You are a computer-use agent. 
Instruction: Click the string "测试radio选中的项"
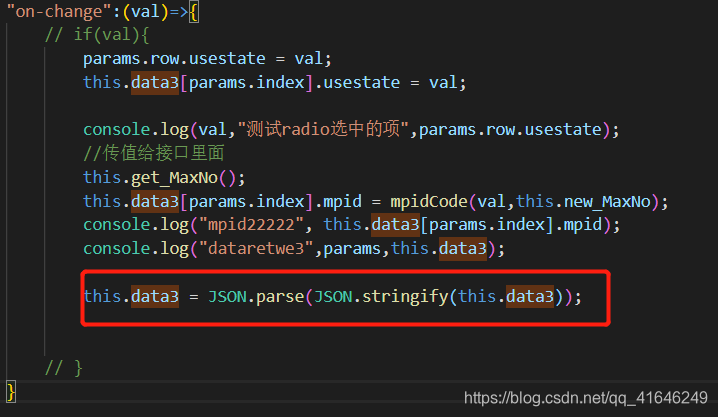point(323,130)
